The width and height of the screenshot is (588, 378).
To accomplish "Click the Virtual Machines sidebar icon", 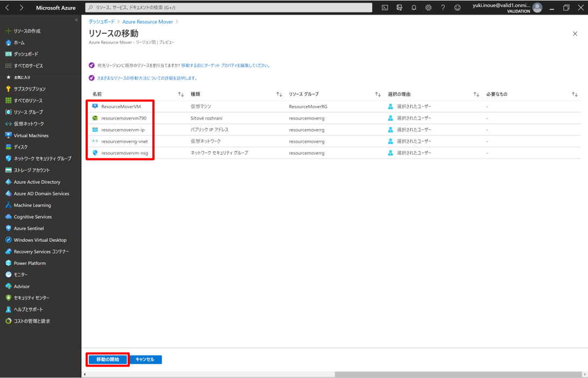I will pos(8,135).
